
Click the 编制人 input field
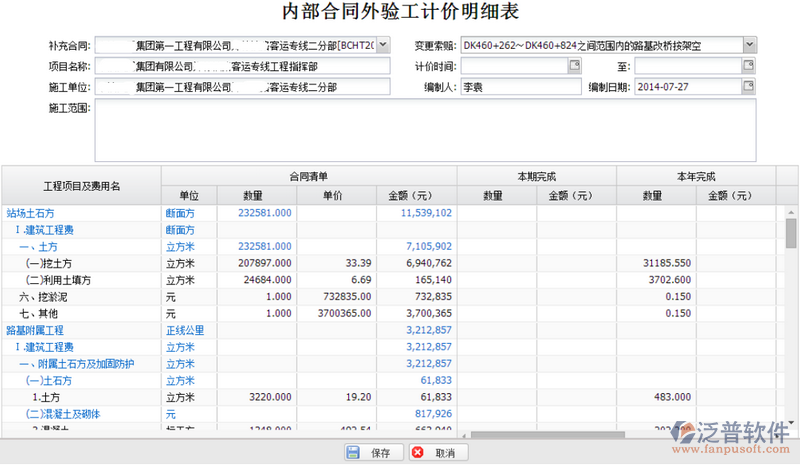(518, 87)
